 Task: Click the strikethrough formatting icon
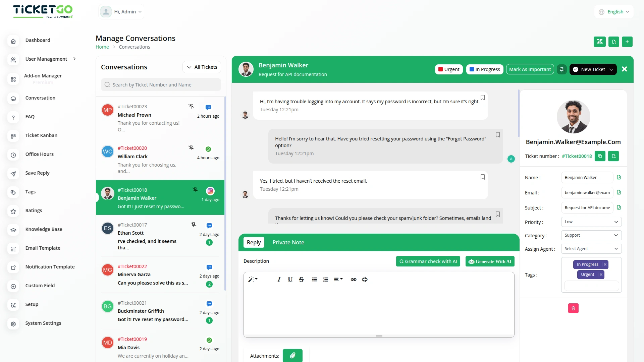301,280
